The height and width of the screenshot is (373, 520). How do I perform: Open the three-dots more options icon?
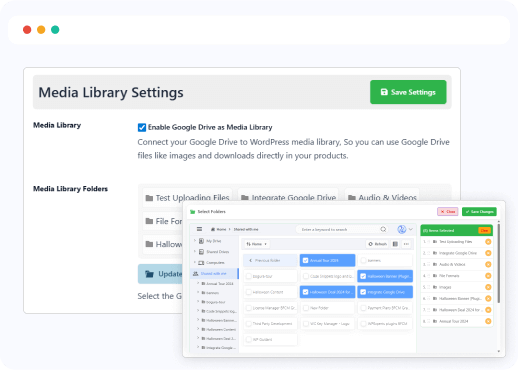point(407,245)
